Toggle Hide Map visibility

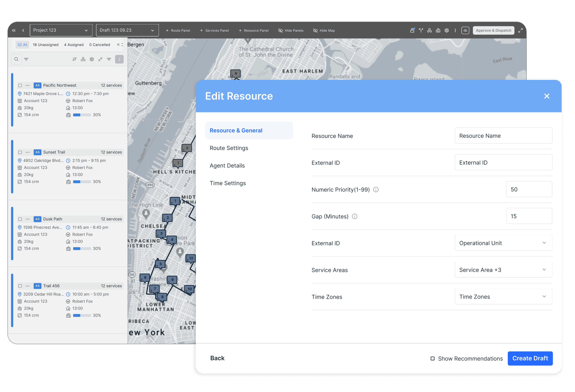[324, 31]
